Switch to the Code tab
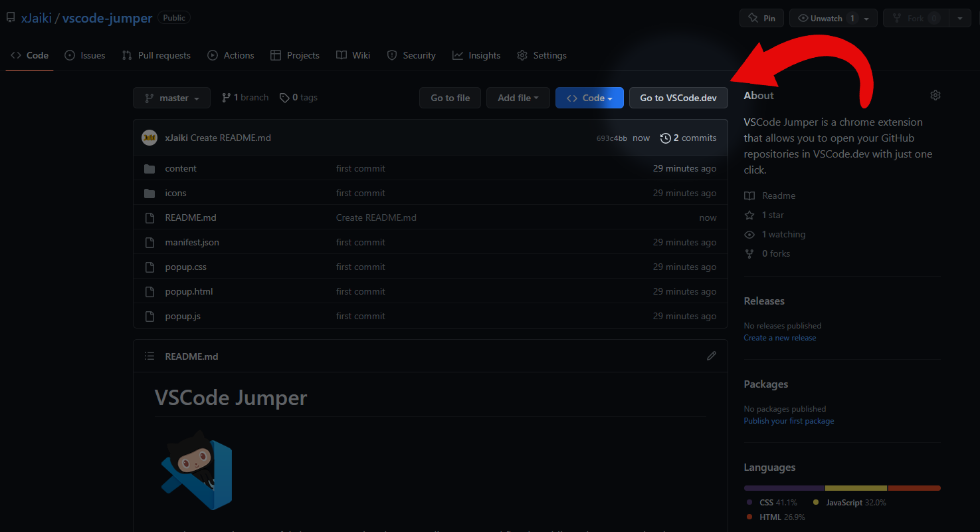This screenshot has width=980, height=532. (30, 55)
